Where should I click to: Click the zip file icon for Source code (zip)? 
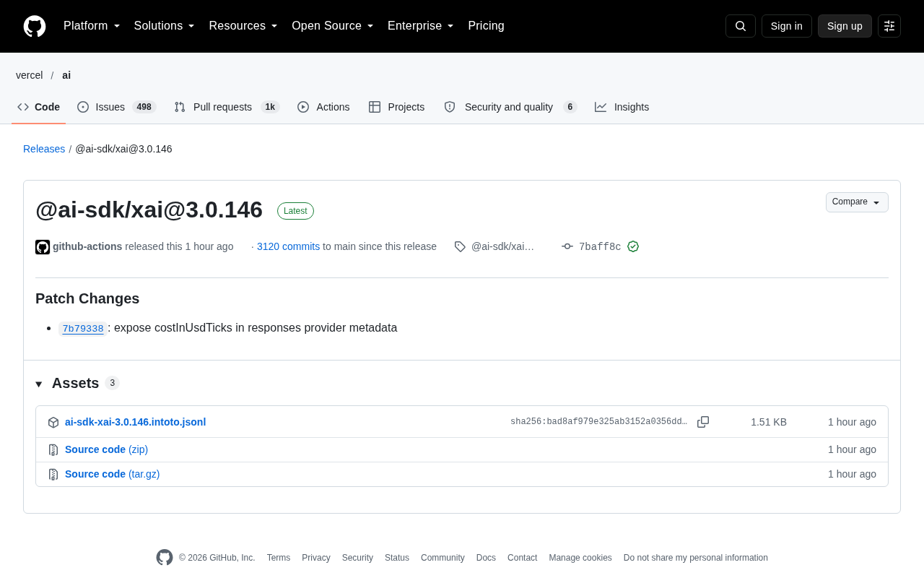click(x=53, y=450)
